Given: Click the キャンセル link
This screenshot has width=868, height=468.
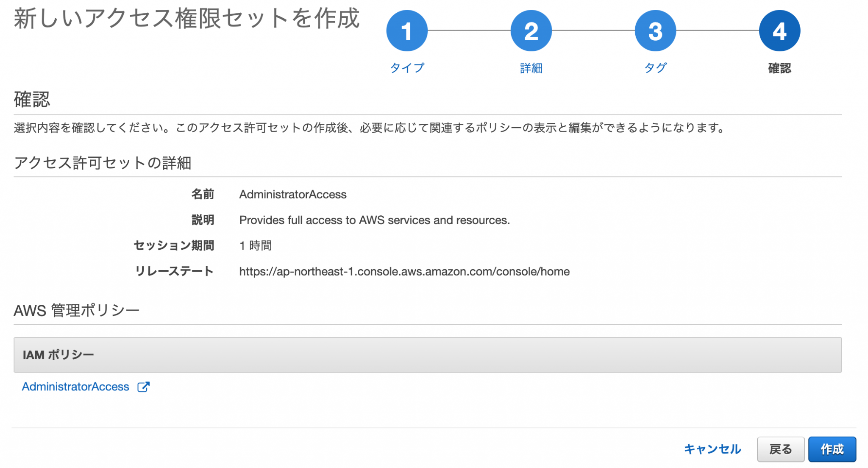Looking at the screenshot, I should tap(713, 449).
